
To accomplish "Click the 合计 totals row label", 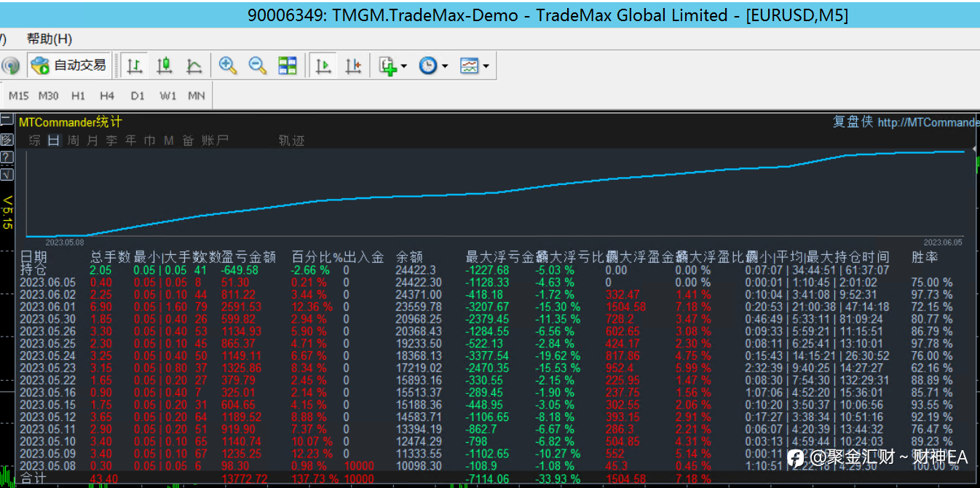I will pos(33,479).
